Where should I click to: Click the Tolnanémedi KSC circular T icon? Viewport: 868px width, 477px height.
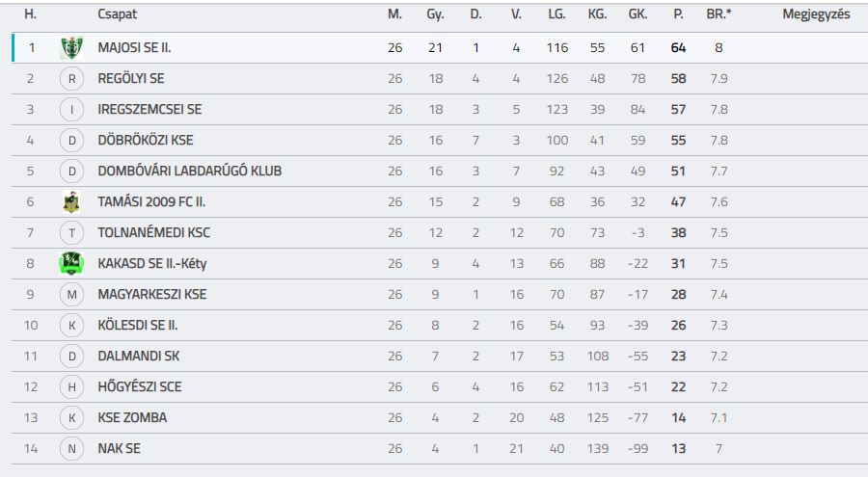coord(72,233)
